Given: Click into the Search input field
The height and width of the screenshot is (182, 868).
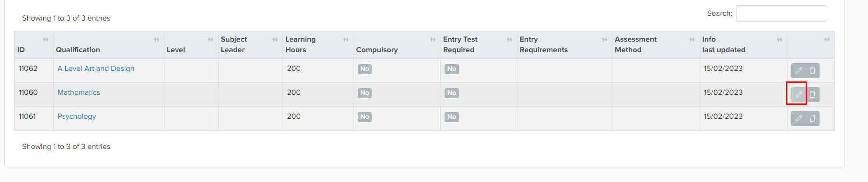Looking at the screenshot, I should click(x=781, y=13).
